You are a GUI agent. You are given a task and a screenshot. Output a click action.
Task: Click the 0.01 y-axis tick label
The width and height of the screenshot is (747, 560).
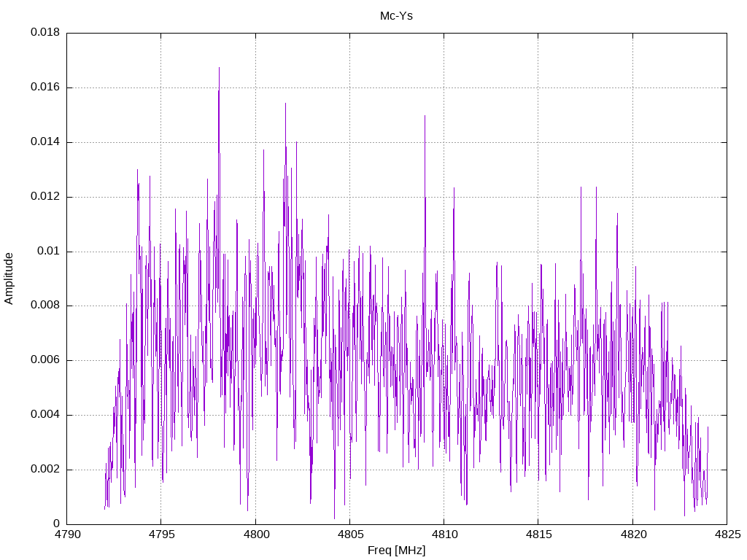point(49,251)
